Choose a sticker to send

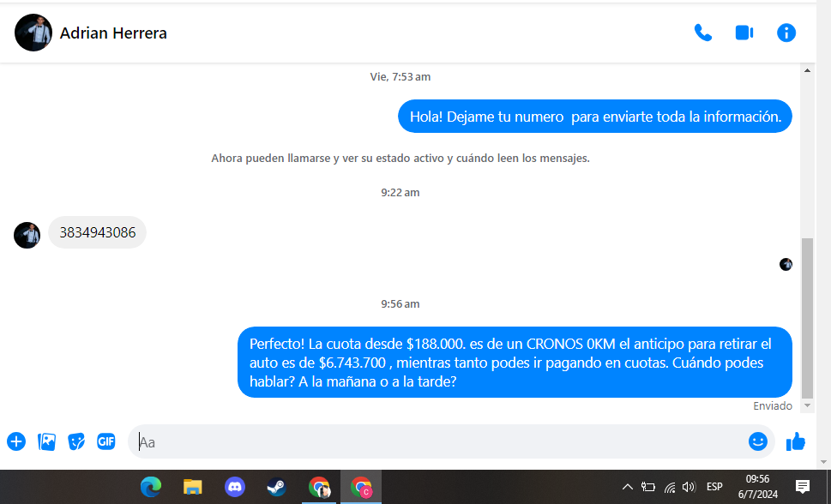pyautogui.click(x=76, y=441)
